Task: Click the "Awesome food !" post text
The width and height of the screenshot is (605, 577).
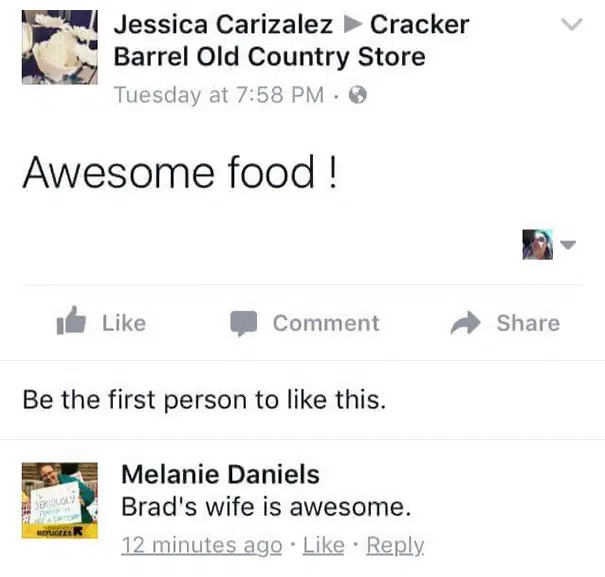Action: tap(180, 173)
